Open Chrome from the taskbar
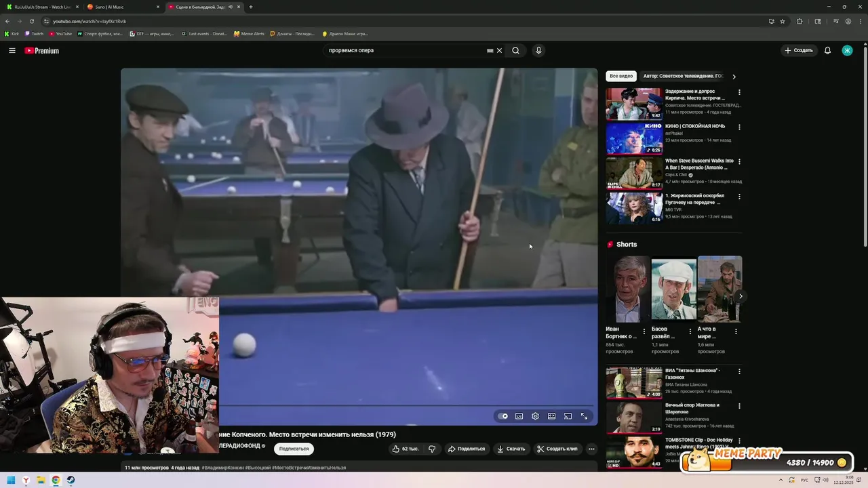This screenshot has height=488, width=868. pos(56,481)
